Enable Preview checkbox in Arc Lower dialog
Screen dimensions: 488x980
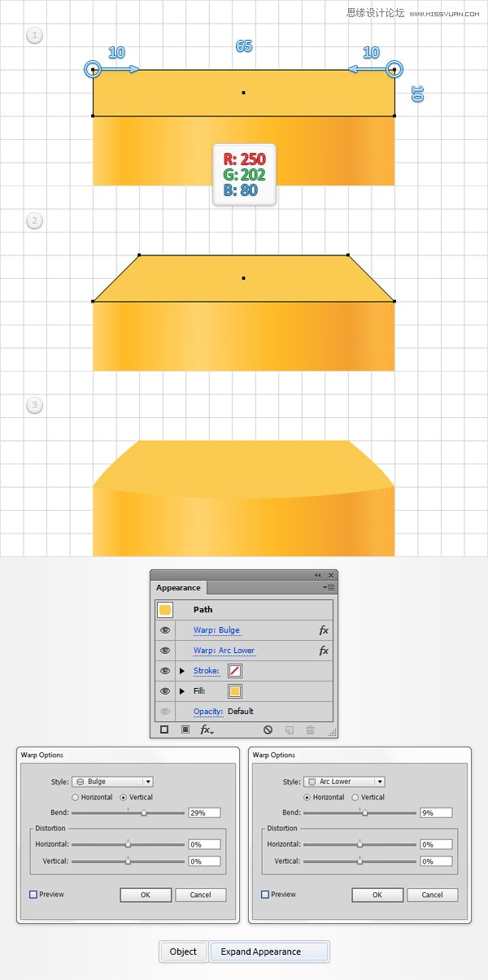(265, 895)
